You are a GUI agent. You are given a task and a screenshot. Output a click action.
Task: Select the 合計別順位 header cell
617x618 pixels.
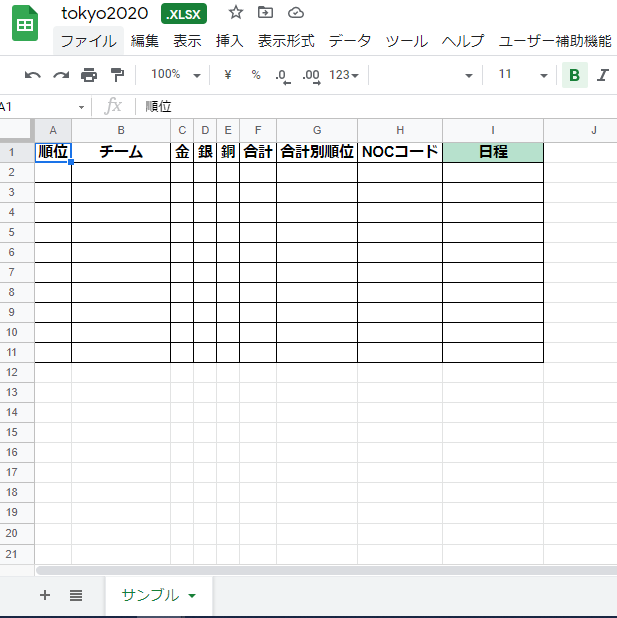click(317, 152)
